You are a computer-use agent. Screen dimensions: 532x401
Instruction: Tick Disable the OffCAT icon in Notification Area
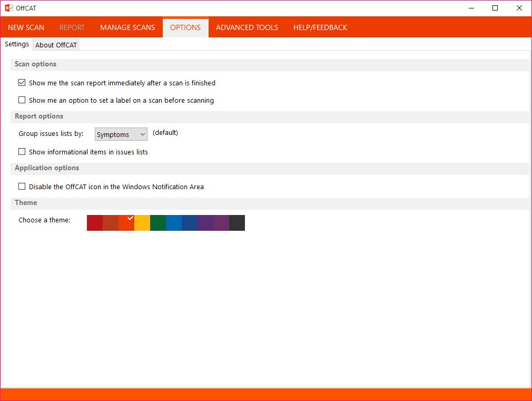click(22, 186)
